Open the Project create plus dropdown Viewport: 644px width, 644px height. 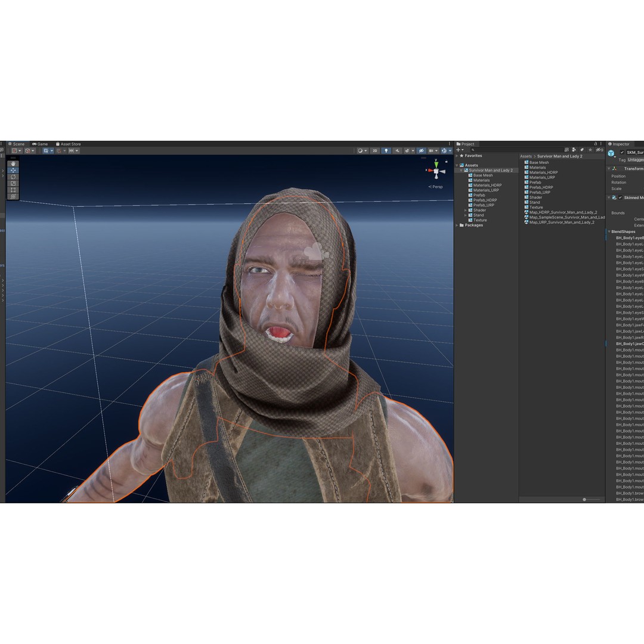[x=460, y=150]
